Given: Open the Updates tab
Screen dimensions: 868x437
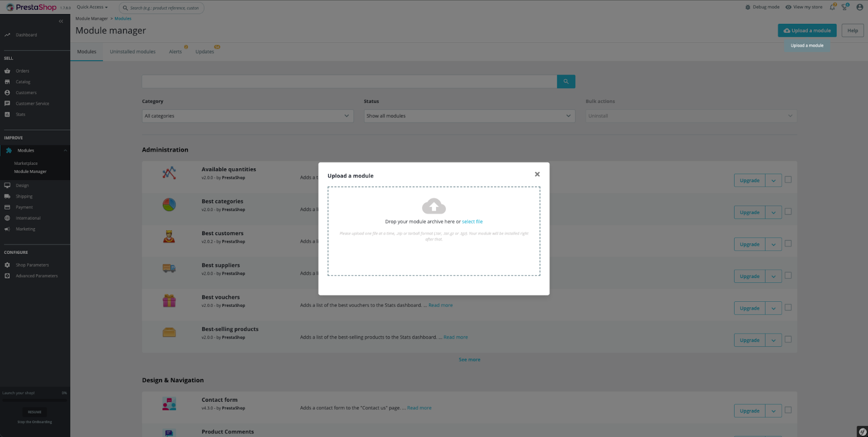Looking at the screenshot, I should (205, 52).
